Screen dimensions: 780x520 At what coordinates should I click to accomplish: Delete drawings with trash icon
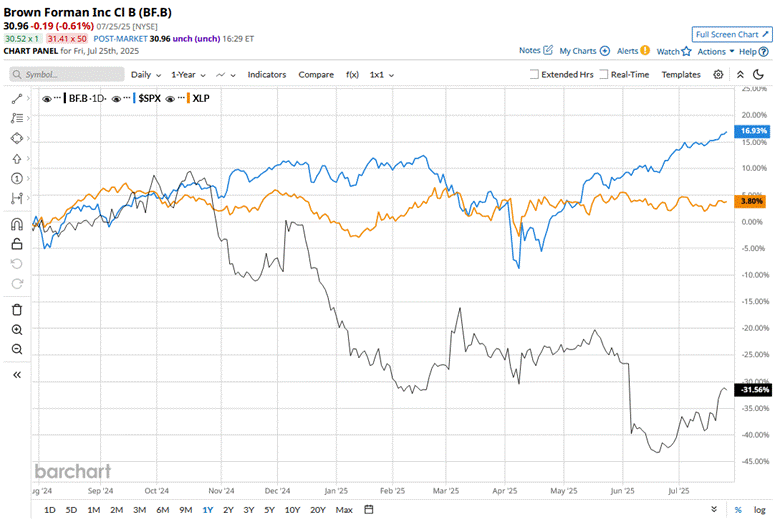pyautogui.click(x=16, y=310)
